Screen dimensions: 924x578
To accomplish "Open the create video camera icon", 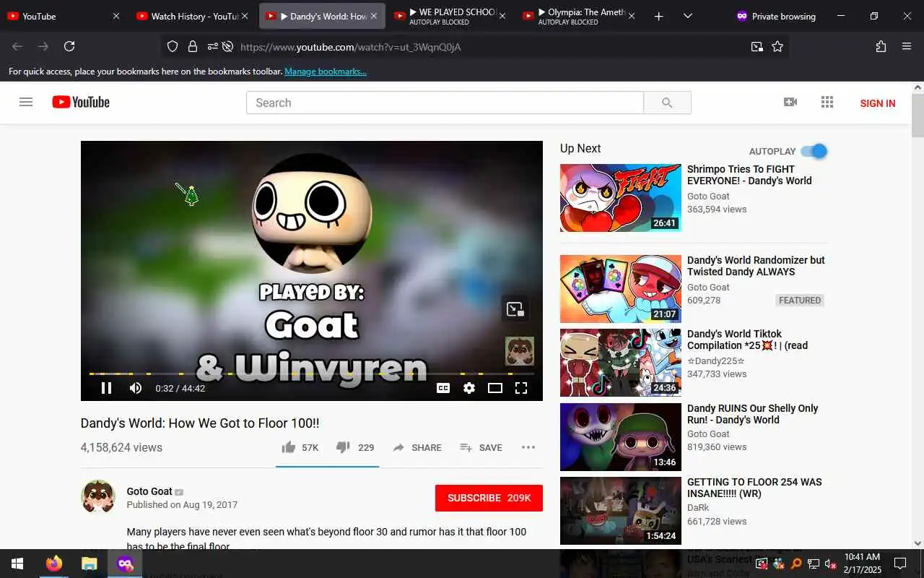I will (x=790, y=102).
